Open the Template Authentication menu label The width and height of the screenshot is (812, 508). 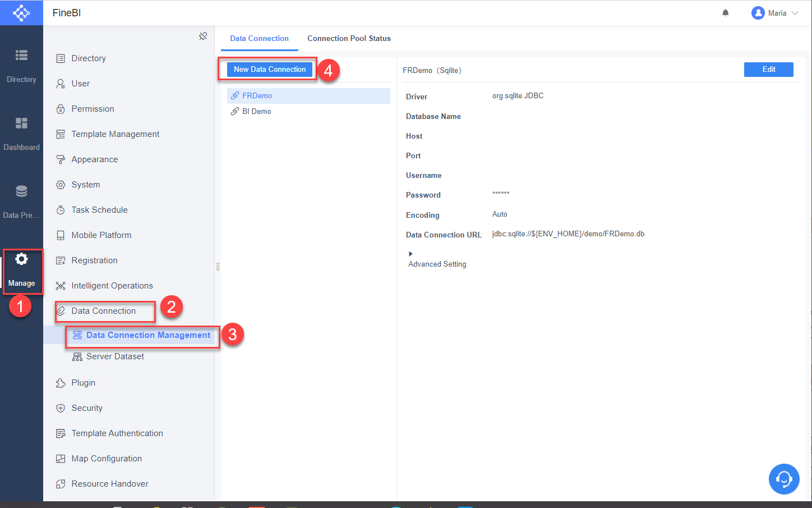[117, 433]
